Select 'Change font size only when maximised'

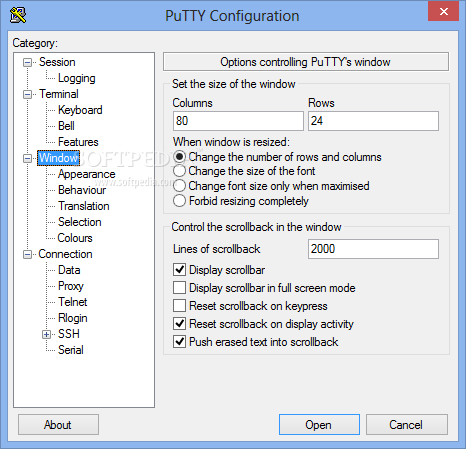coord(179,186)
